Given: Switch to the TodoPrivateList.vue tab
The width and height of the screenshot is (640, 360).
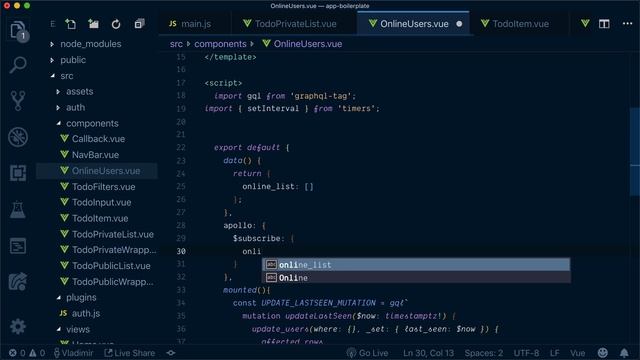Looking at the screenshot, I should click(294, 24).
